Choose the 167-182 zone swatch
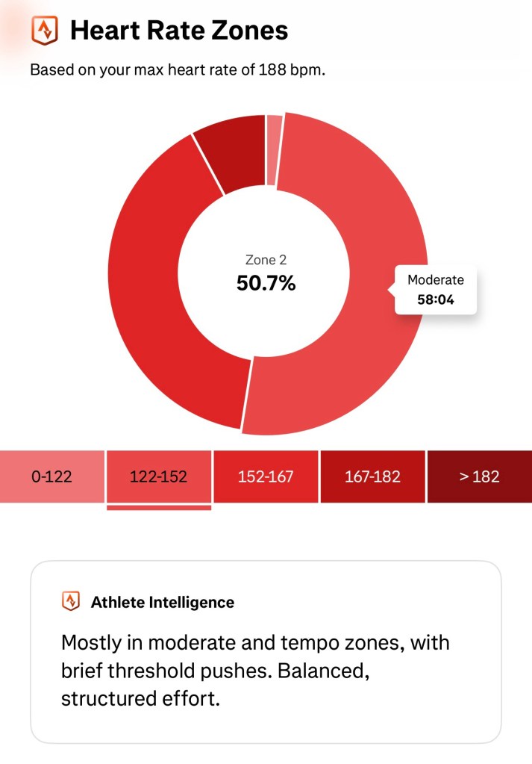This screenshot has height=764, width=532. coord(372,476)
